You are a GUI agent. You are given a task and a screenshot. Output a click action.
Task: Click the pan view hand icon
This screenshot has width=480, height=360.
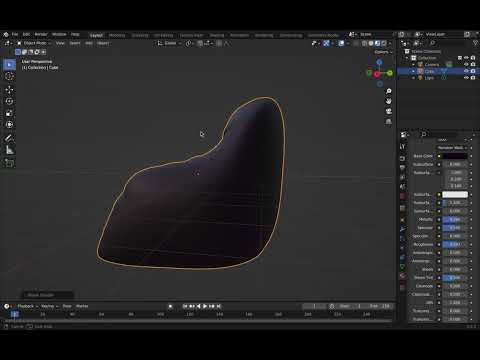389,101
